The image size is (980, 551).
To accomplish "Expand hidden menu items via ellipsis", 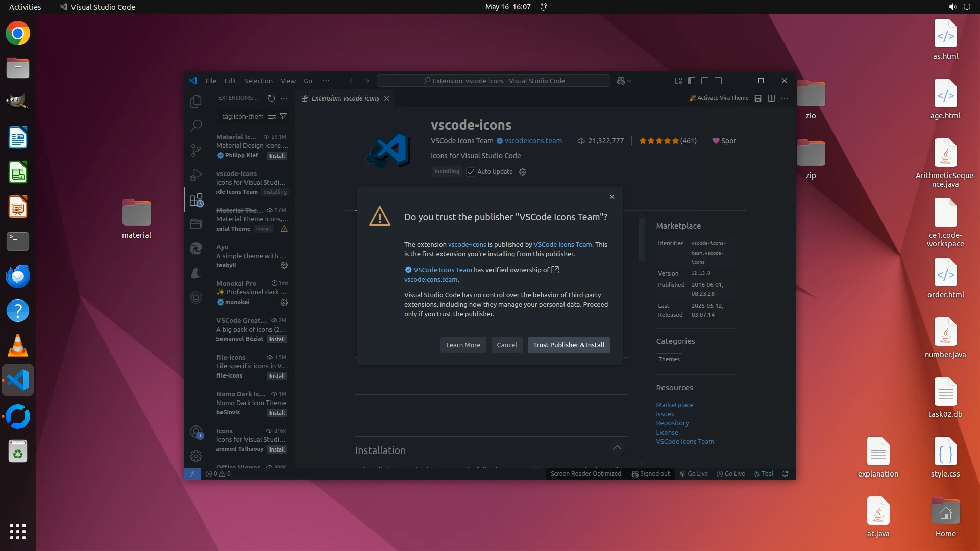I will [326, 81].
